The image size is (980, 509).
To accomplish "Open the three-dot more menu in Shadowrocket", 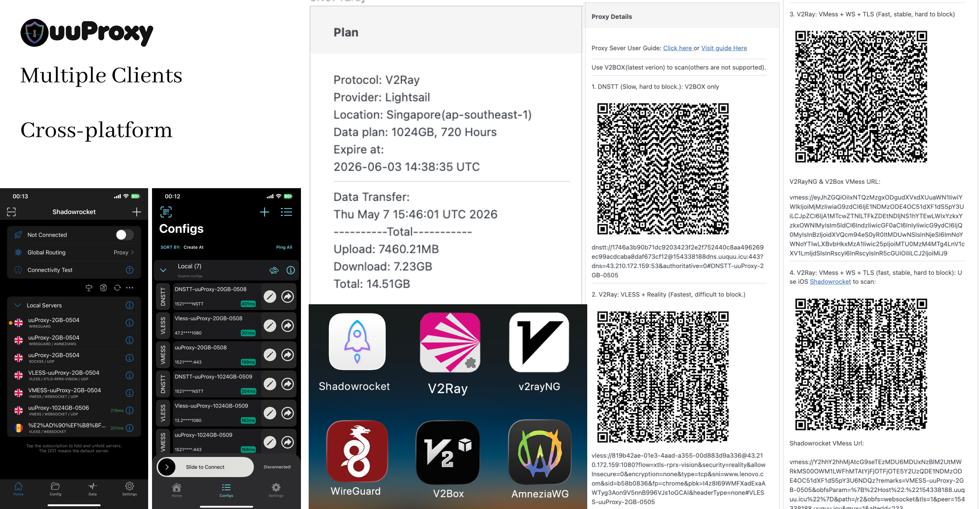I will pos(130,288).
